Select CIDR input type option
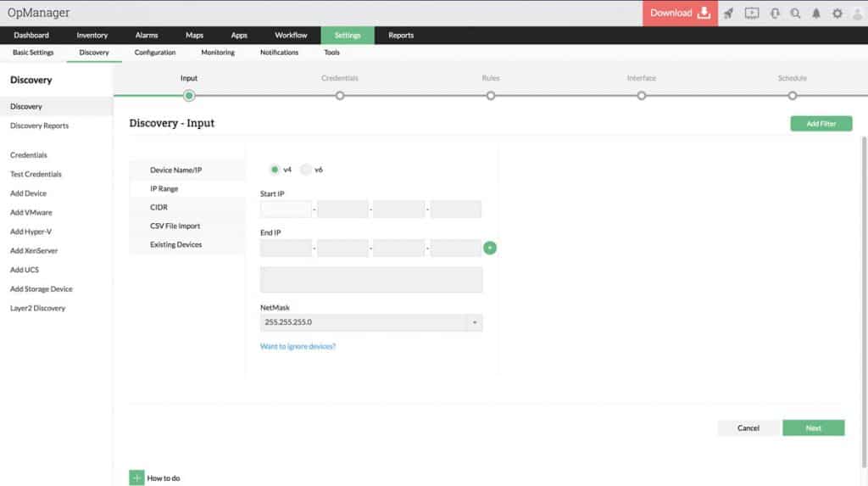The height and width of the screenshot is (486, 868). click(x=159, y=207)
